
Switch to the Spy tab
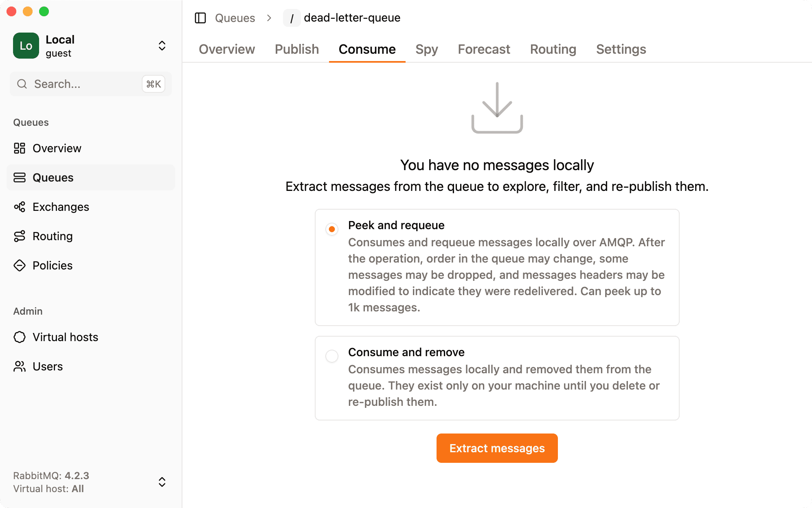click(x=426, y=49)
